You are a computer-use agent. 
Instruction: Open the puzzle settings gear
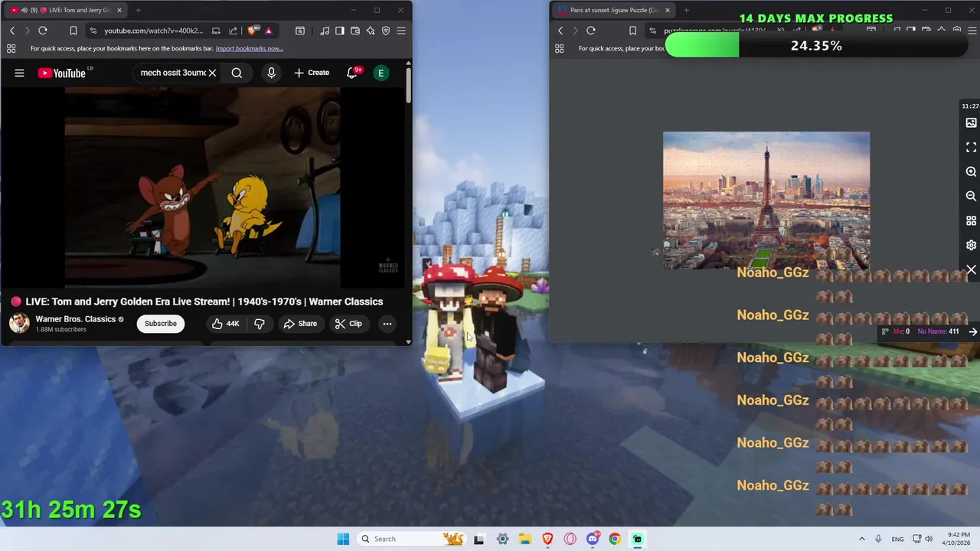[971, 245]
